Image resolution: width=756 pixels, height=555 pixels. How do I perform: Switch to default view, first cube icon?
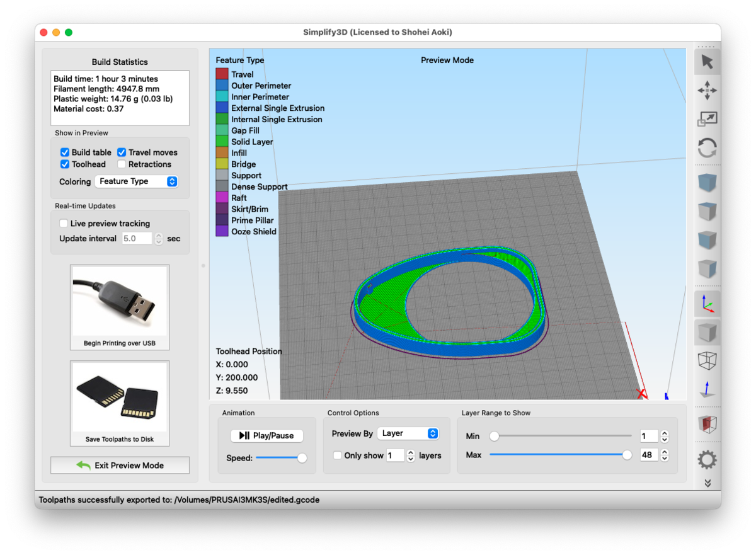click(x=707, y=183)
